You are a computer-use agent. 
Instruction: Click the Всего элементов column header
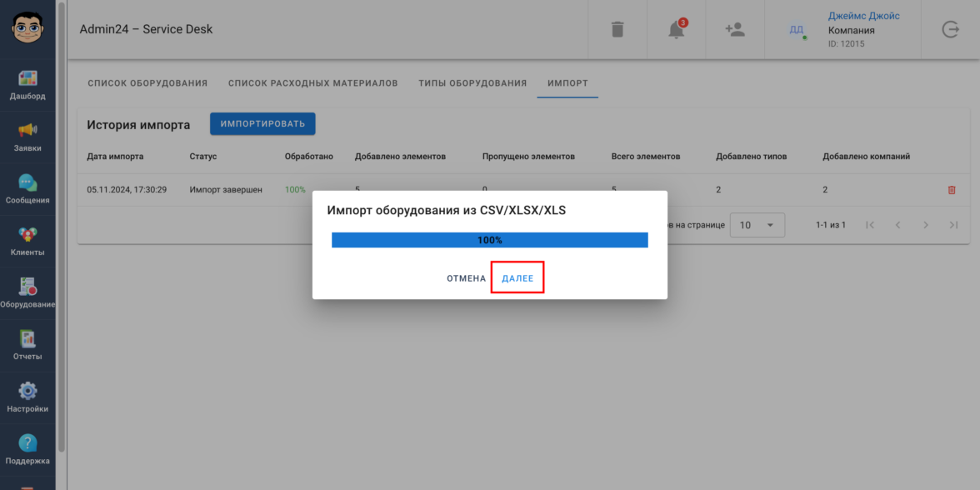tap(646, 157)
